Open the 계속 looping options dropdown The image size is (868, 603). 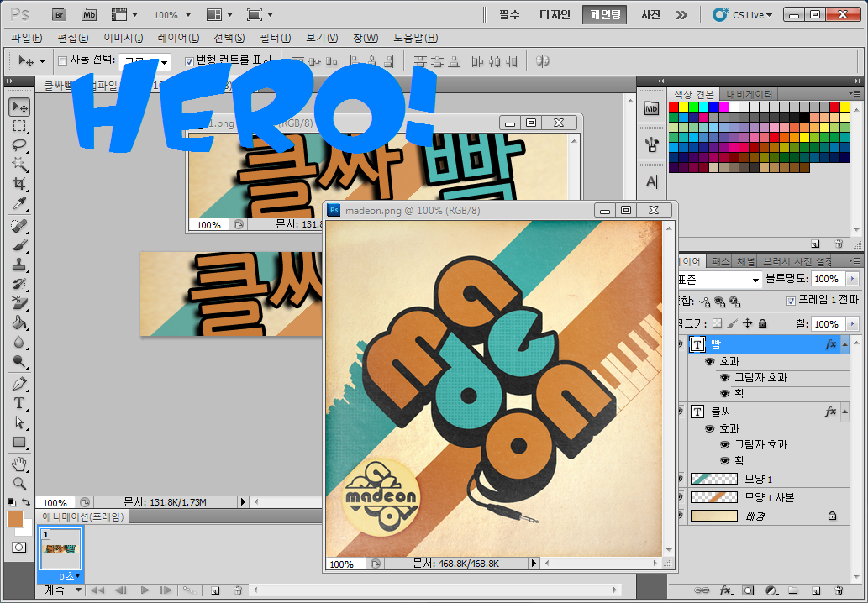tap(79, 590)
